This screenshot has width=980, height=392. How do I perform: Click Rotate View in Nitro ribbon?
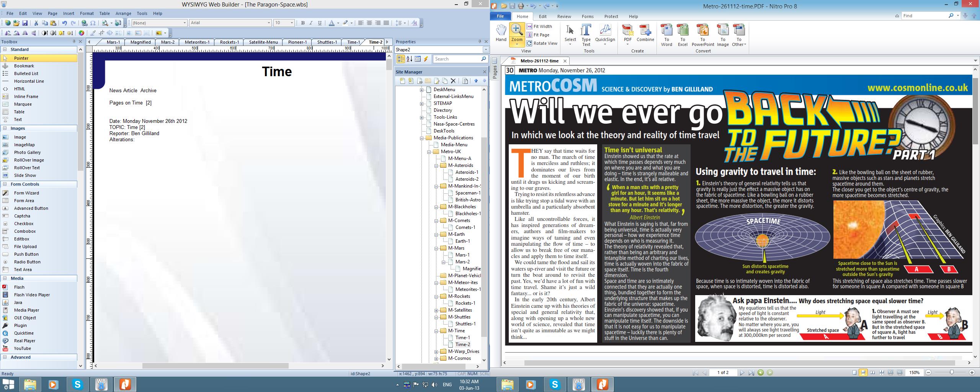[x=542, y=43]
